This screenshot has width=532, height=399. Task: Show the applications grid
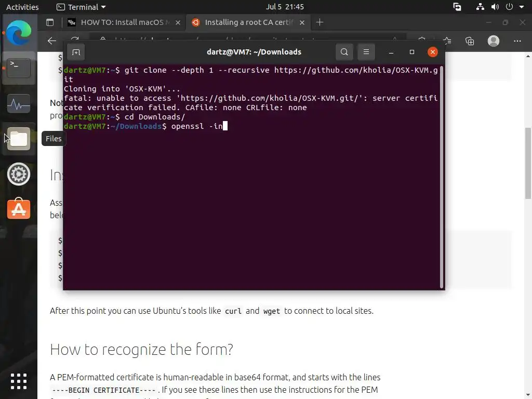click(19, 381)
